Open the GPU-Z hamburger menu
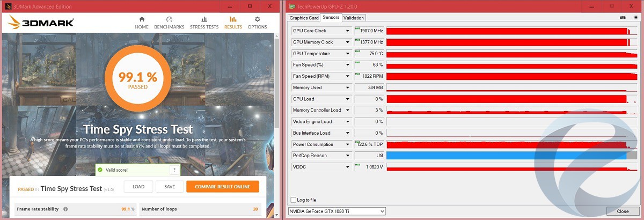 pyautogui.click(x=635, y=18)
